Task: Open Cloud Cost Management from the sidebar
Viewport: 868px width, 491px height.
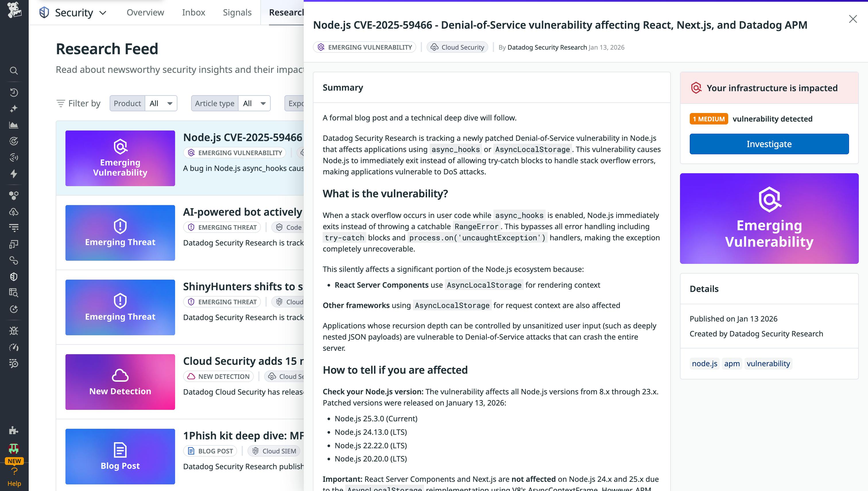Action: [x=14, y=211]
